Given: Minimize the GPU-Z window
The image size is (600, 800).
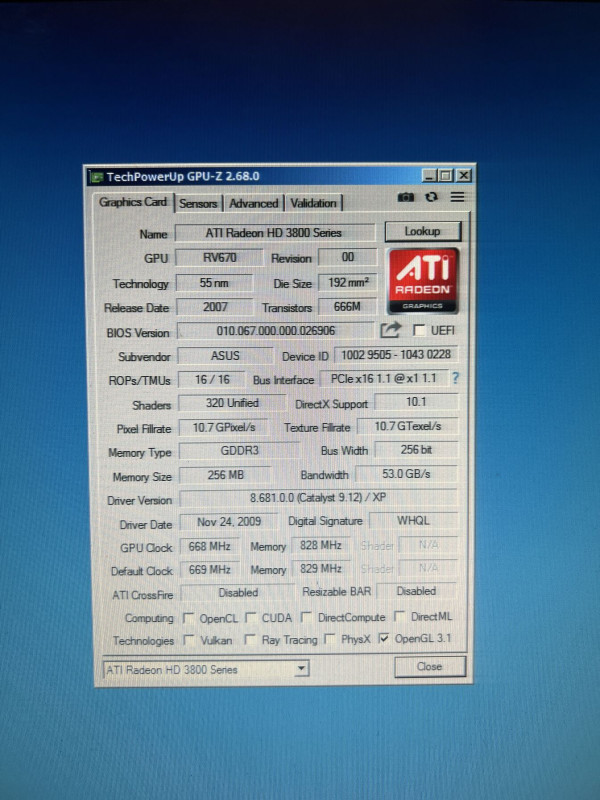Looking at the screenshot, I should coord(430,176).
